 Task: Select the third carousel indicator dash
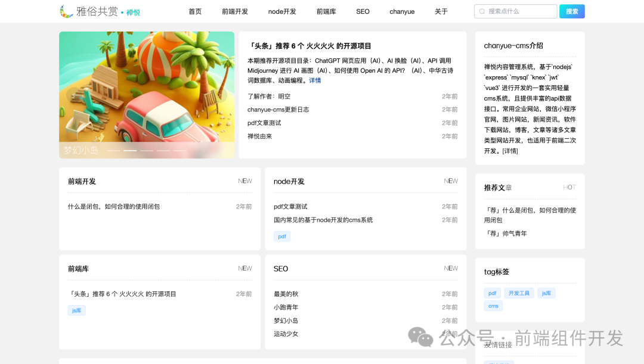click(147, 151)
